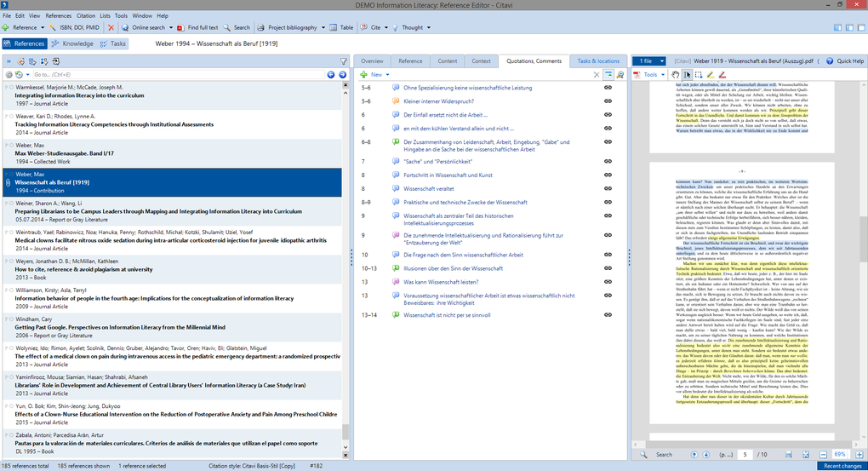The height and width of the screenshot is (471, 868).
Task: Jump to previous PDF page with up arrow
Action: pyautogui.click(x=694, y=454)
